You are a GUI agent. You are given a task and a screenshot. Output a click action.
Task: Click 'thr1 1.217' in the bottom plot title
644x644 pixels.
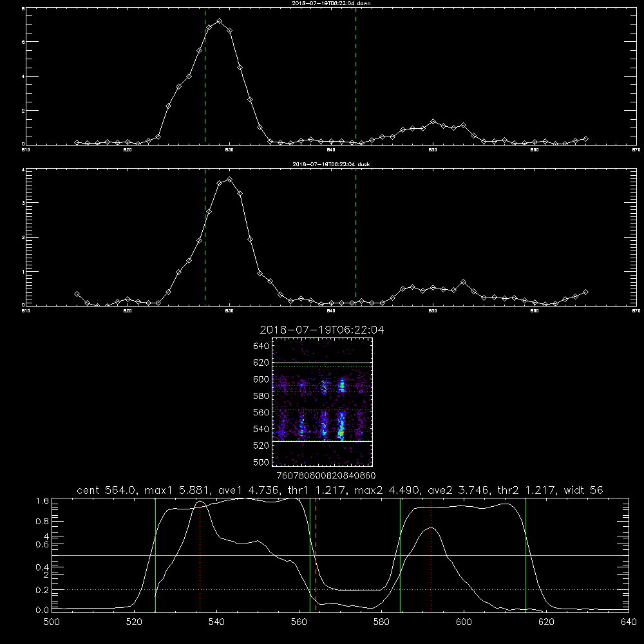tap(316, 490)
